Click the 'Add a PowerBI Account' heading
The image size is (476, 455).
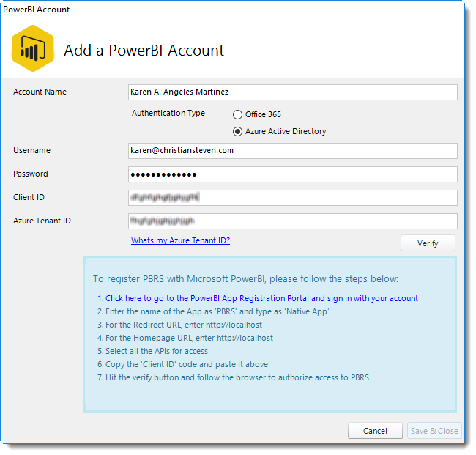[x=144, y=50]
